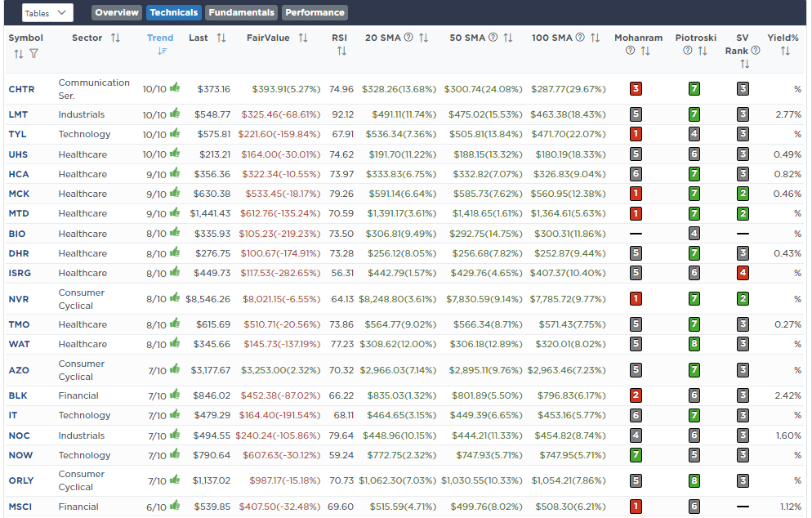This screenshot has width=812, height=518.
Task: Sort by Last price column
Action: click(221, 38)
